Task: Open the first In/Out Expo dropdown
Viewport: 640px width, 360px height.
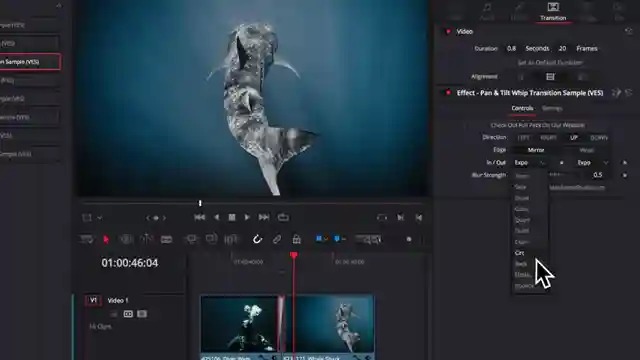Action: (529, 162)
